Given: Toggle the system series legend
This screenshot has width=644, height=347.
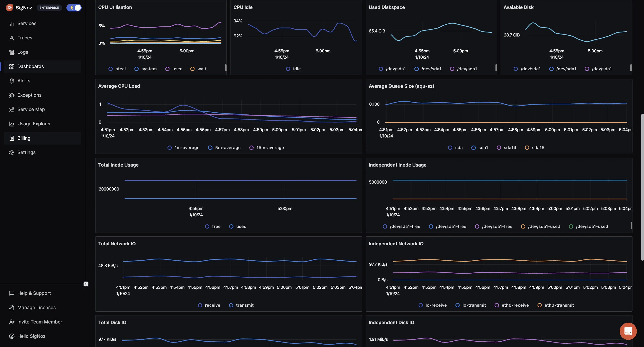Looking at the screenshot, I should (146, 69).
